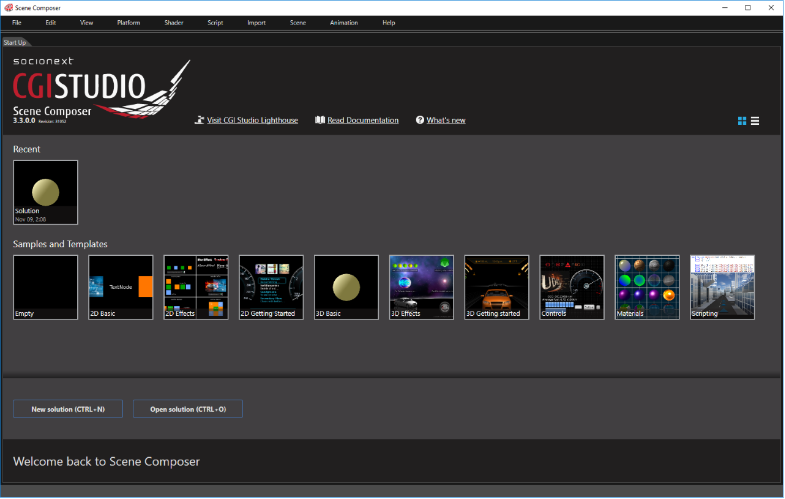785x499 pixels.
Task: Click the Scene Composer title bar icon
Action: point(9,8)
